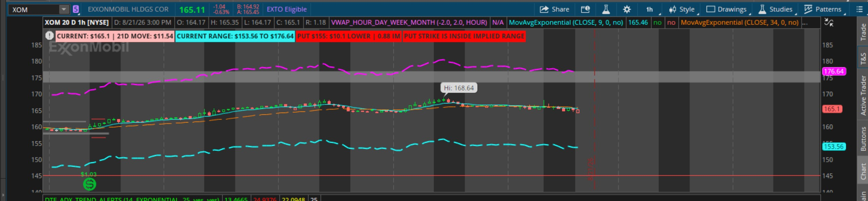Click the exclamation alert icon by labels
The width and height of the screenshot is (868, 201).
[49, 35]
